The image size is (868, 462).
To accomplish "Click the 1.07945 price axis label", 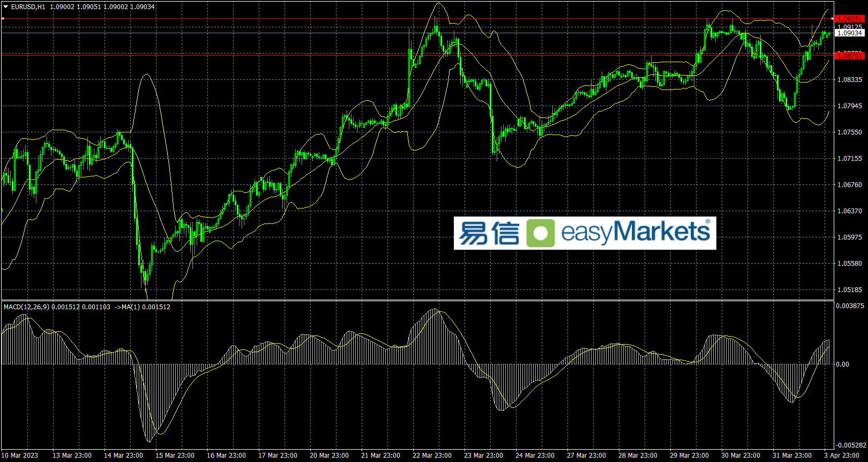I will (x=850, y=106).
